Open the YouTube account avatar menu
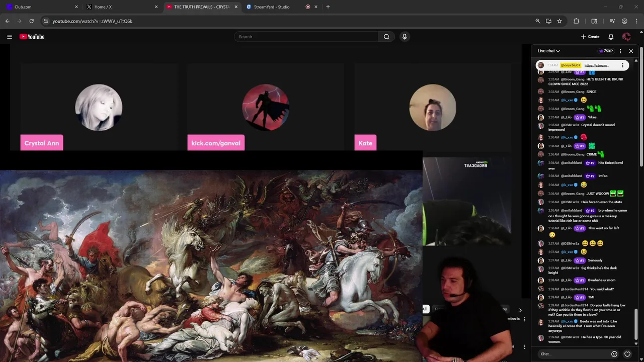The height and width of the screenshot is (362, 644). [x=626, y=37]
